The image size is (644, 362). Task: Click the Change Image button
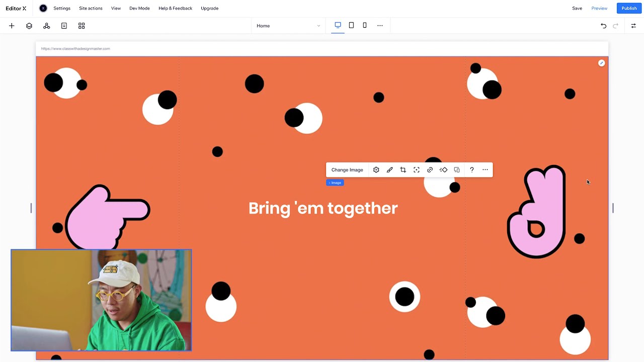click(x=347, y=170)
